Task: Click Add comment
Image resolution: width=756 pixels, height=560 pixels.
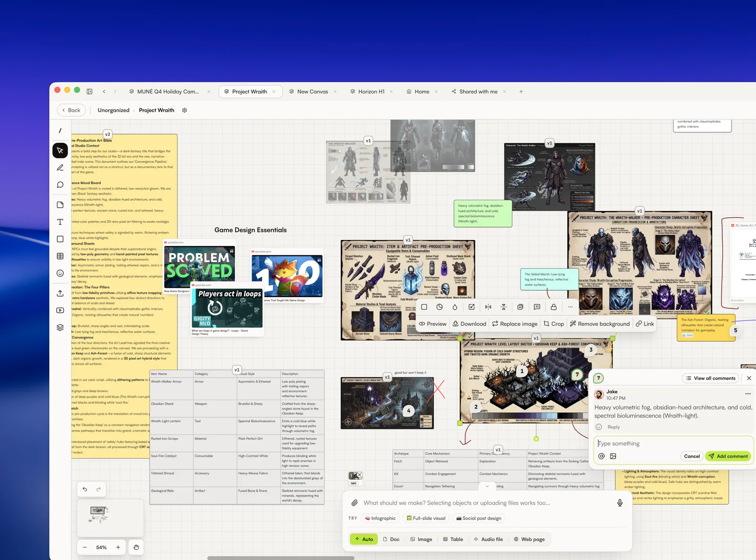Action: [x=728, y=456]
